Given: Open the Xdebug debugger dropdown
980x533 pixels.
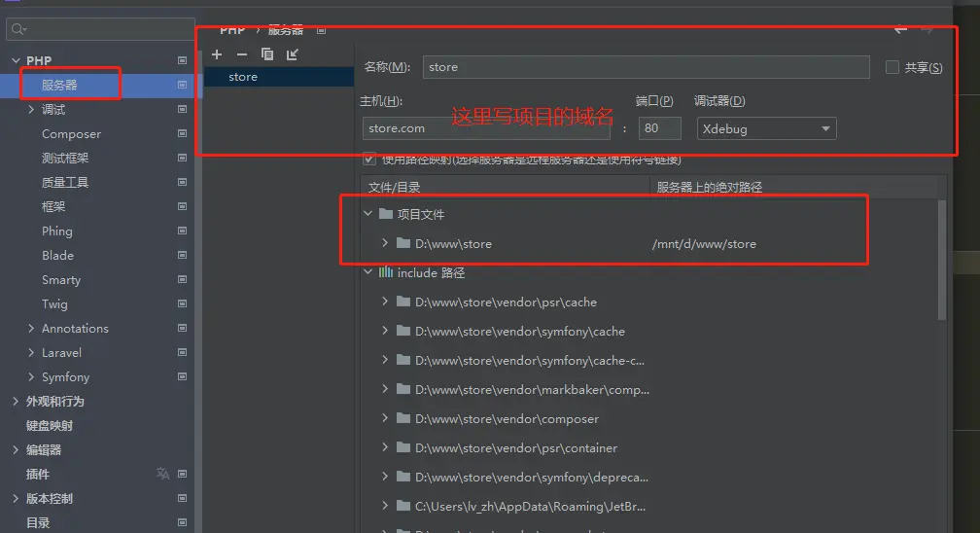Looking at the screenshot, I should coord(766,128).
